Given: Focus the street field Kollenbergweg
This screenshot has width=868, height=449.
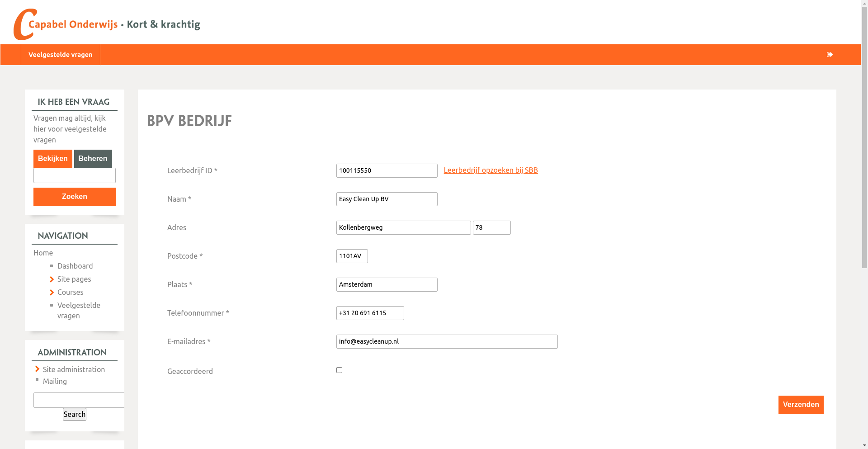Looking at the screenshot, I should [x=403, y=227].
